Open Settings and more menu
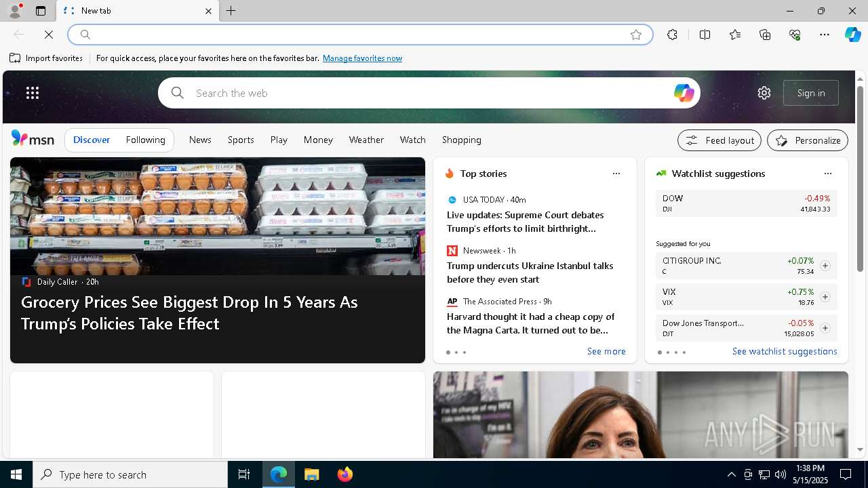This screenshot has width=868, height=488. point(825,35)
